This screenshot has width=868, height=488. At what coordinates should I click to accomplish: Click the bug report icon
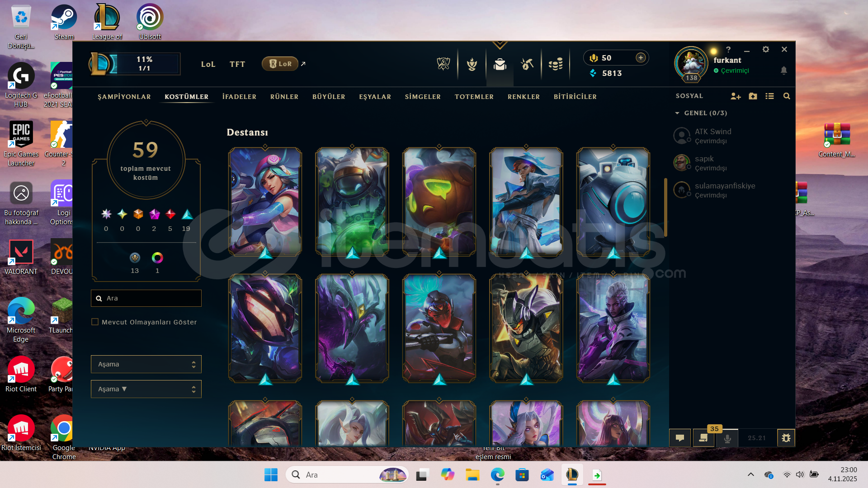(x=786, y=438)
